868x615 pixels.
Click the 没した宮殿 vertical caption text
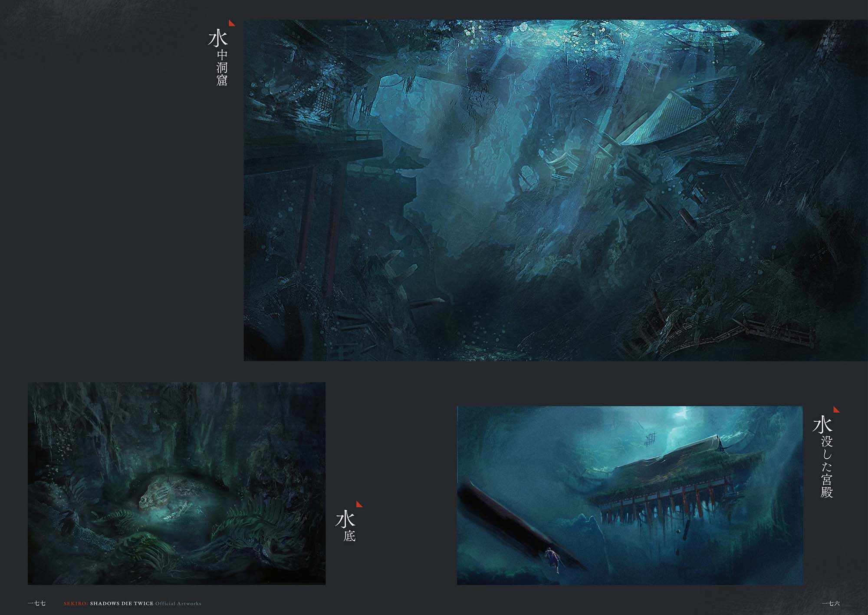click(826, 467)
